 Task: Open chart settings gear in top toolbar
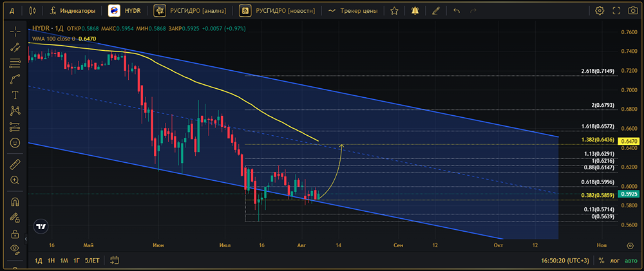(600, 11)
